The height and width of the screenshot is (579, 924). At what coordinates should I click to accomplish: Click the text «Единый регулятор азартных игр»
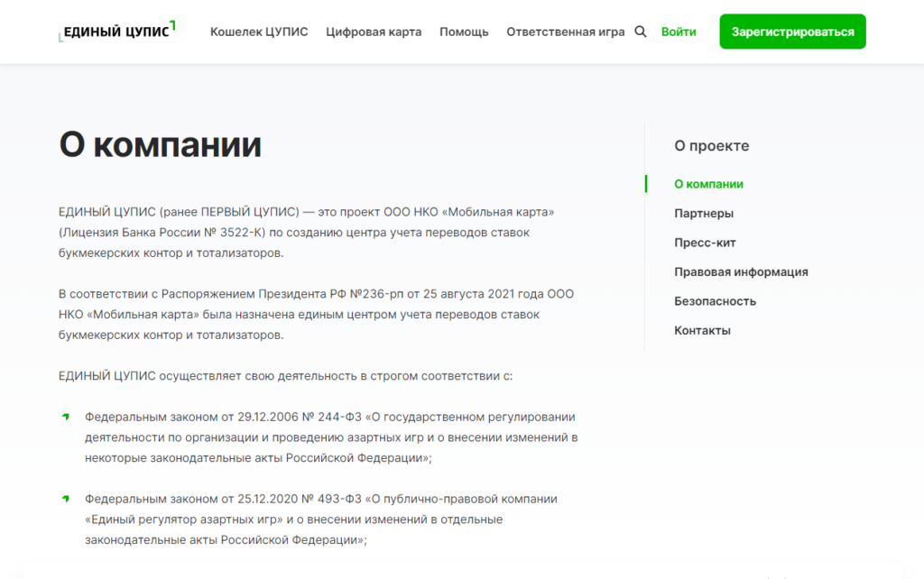(x=184, y=519)
